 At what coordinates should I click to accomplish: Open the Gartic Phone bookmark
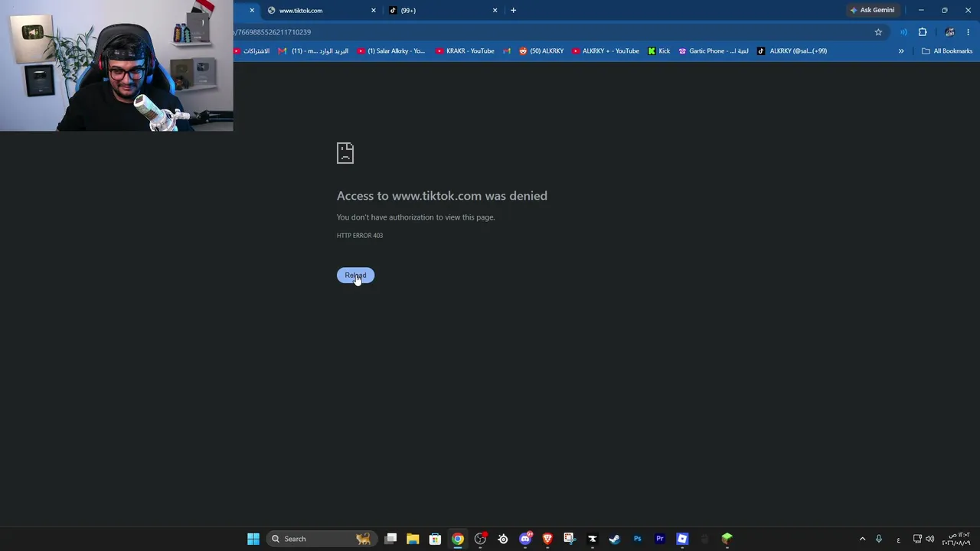pos(714,51)
